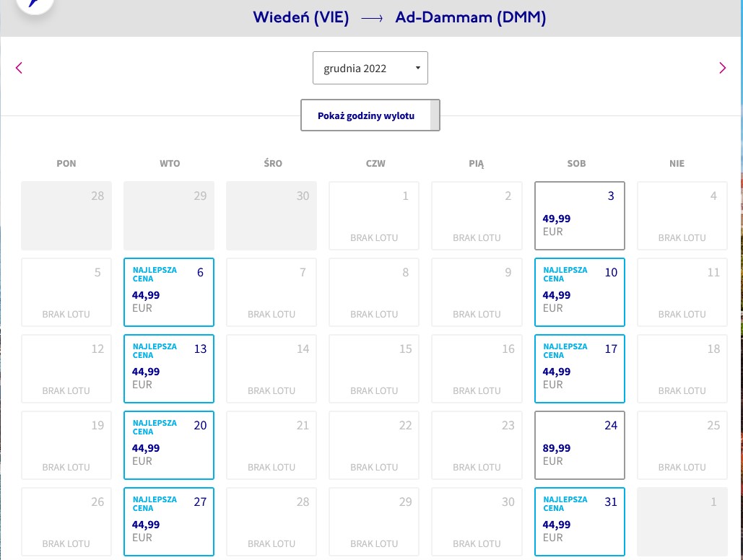Open the grudnia 2022 month dropdown

pos(370,68)
